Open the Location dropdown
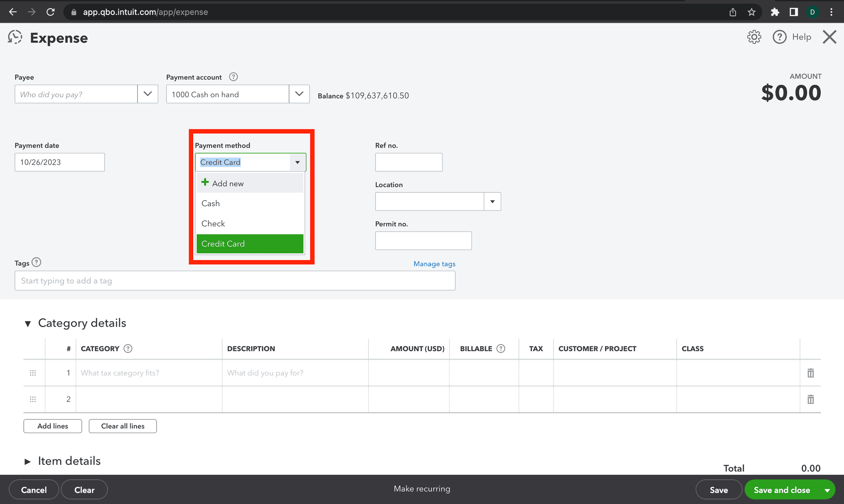The width and height of the screenshot is (844, 504). pyautogui.click(x=492, y=201)
